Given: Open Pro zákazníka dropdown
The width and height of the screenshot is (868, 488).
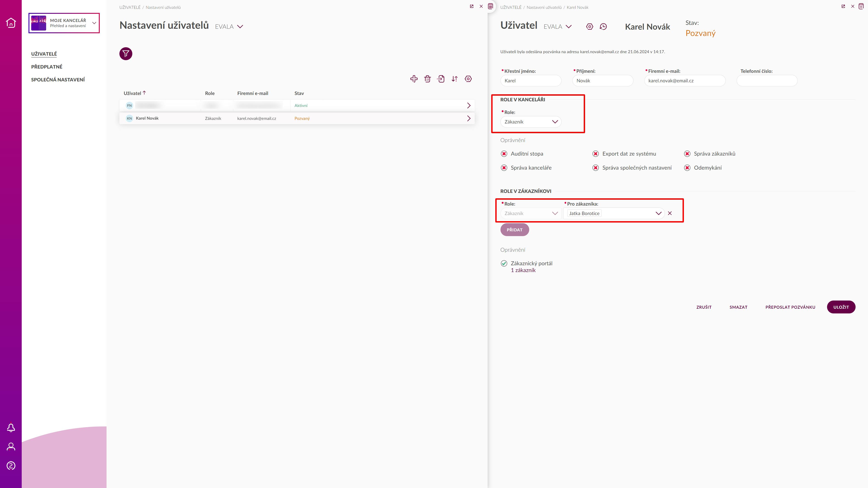Looking at the screenshot, I should [614, 213].
